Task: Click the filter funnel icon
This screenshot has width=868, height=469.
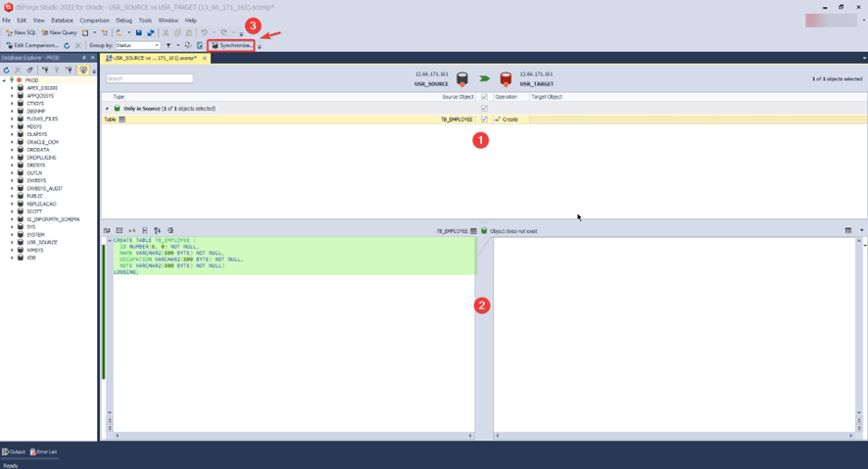Action: coord(168,45)
